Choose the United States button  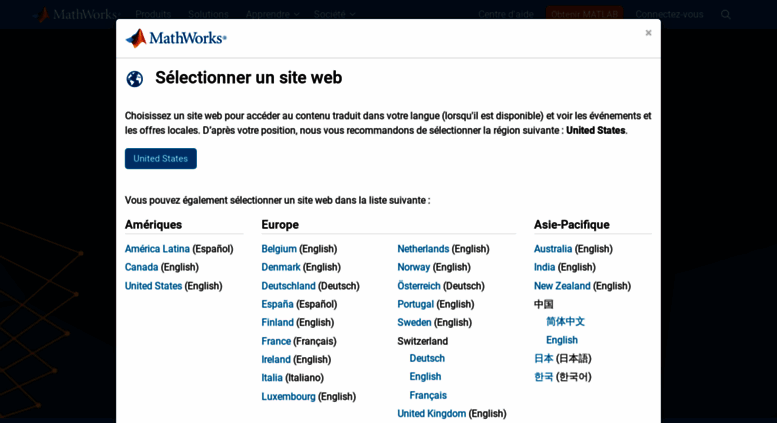click(x=161, y=159)
